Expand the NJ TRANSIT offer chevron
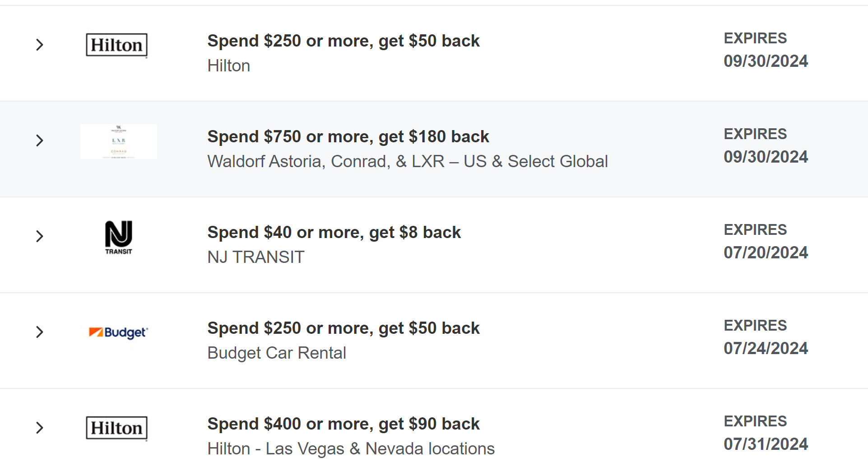 click(40, 236)
